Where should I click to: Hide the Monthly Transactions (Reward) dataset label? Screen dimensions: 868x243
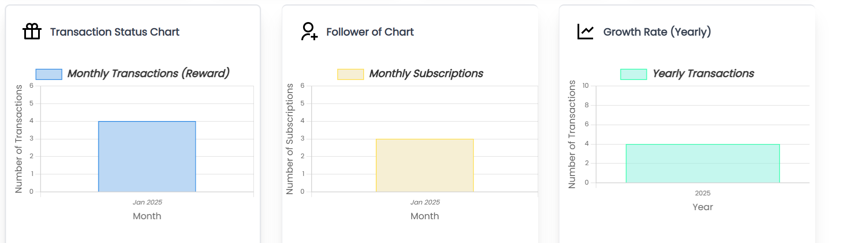click(148, 74)
